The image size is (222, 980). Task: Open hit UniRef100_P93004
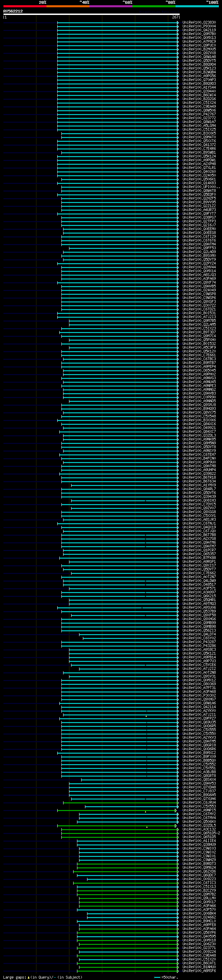(199, 26)
